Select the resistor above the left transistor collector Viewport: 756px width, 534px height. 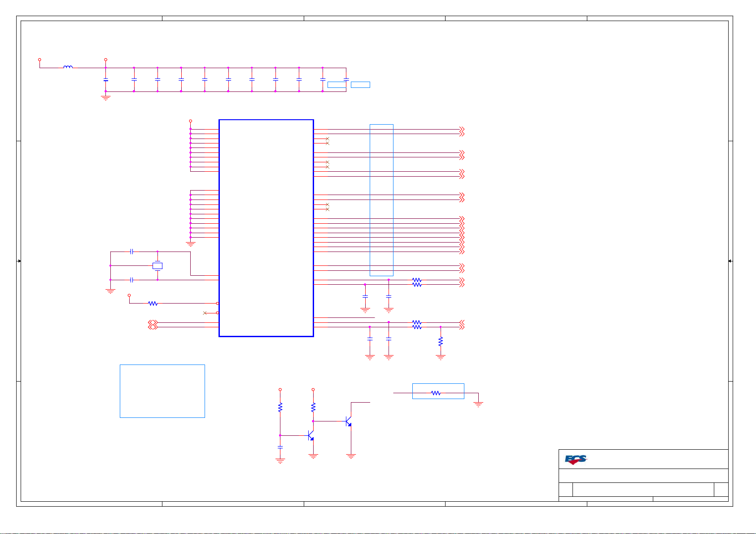point(313,407)
